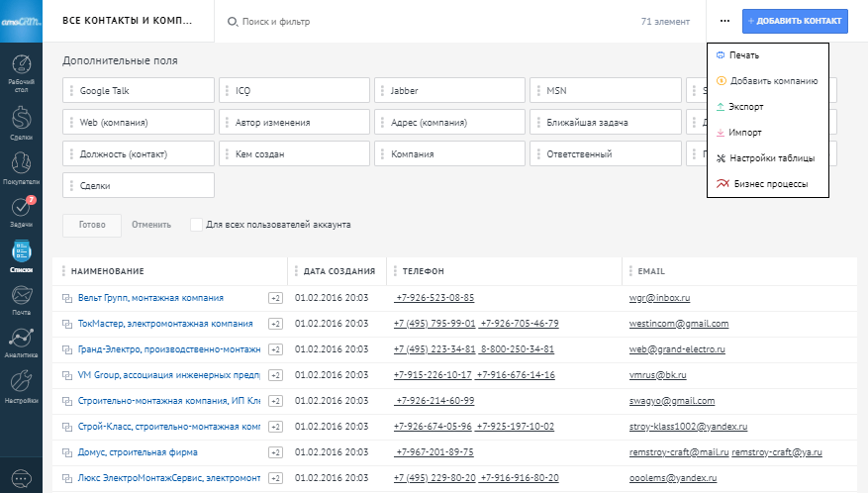Expand +2 contacts for Вельт Групп
The width and height of the screenshot is (868, 493).
276,297
